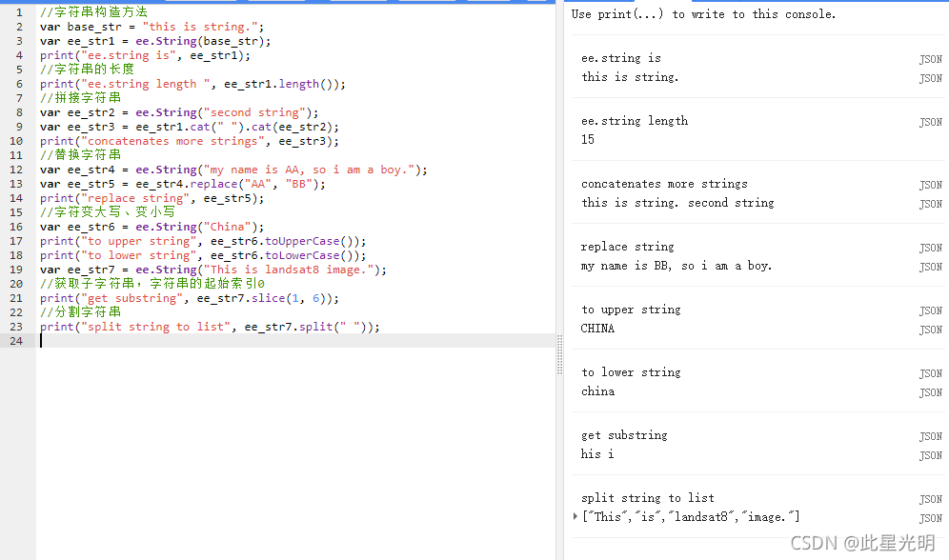Click line number 24 in the gutter

coord(16,341)
